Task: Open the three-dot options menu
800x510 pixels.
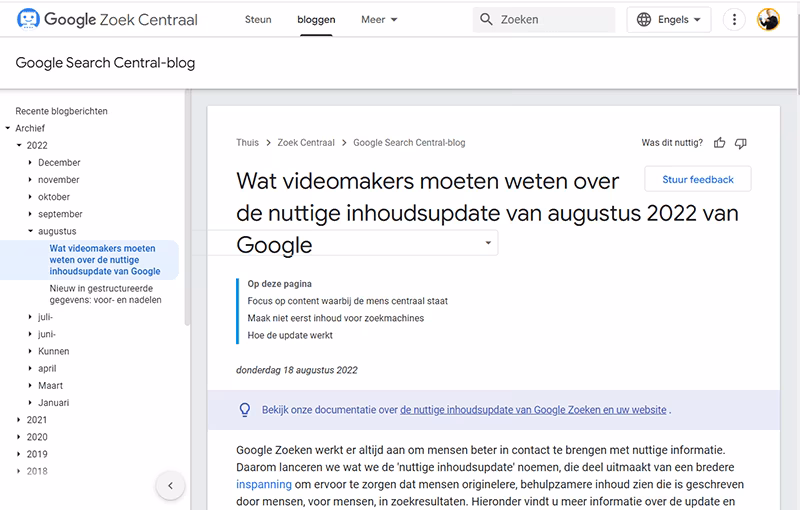Action: pyautogui.click(x=734, y=19)
